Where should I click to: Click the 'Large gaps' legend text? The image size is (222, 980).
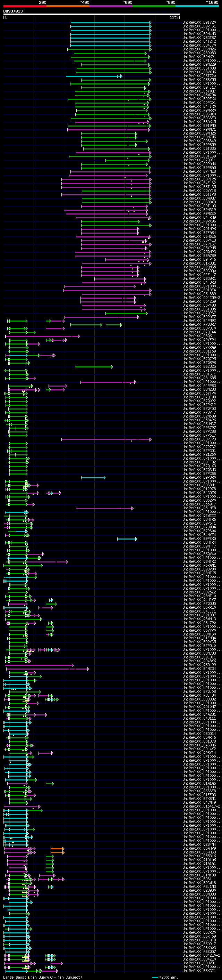pos(15,977)
